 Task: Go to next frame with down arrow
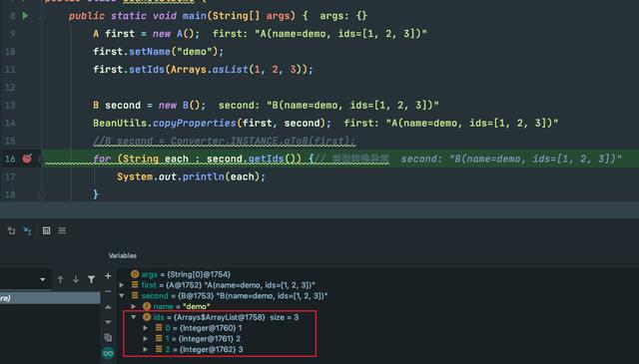click(76, 279)
